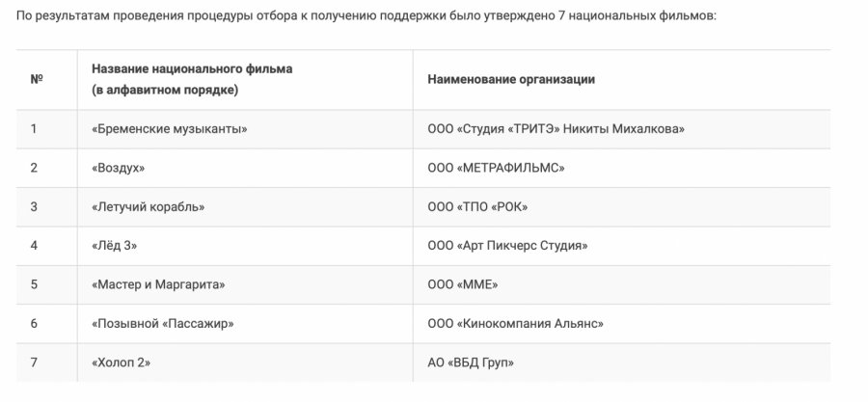The width and height of the screenshot is (868, 402).
Task: Click the «№» column header
Action: pos(36,79)
